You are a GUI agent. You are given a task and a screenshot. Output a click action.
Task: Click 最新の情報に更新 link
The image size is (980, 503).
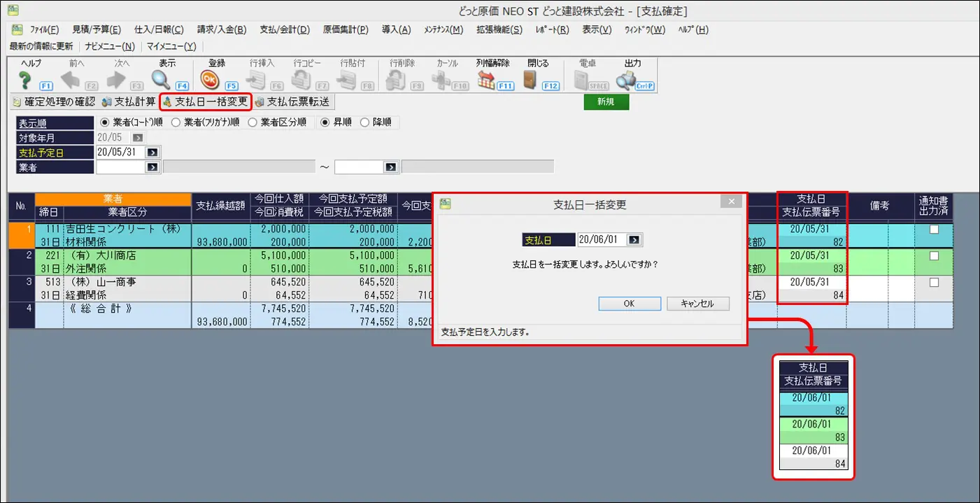tap(41, 46)
